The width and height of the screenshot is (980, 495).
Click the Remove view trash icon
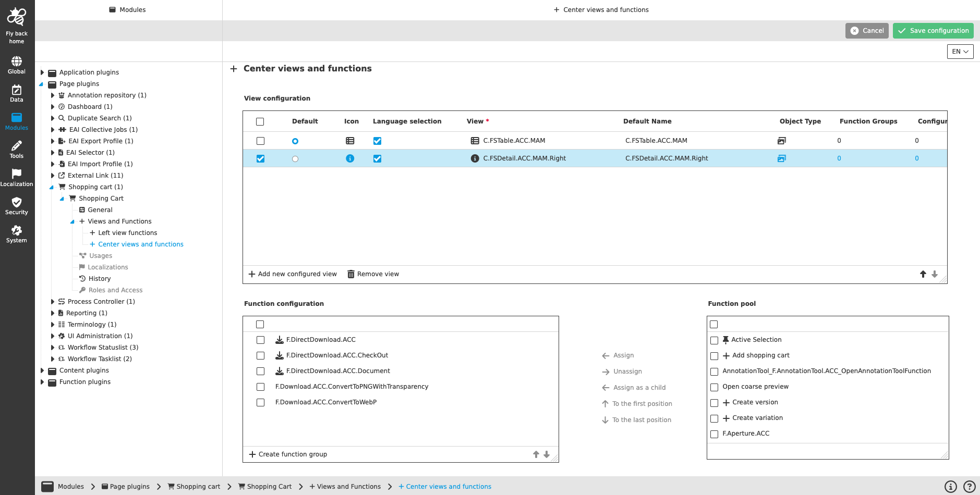coord(350,274)
